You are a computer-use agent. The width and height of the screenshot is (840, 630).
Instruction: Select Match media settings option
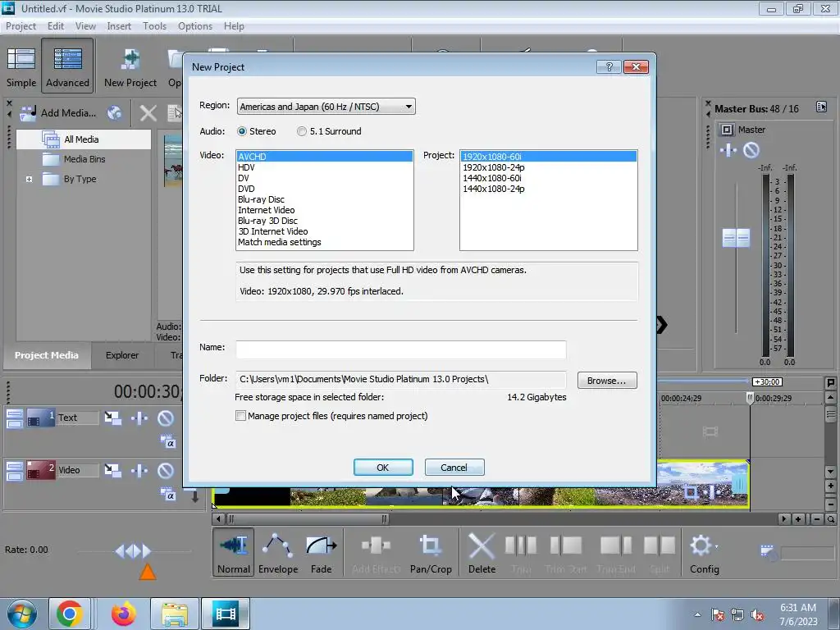point(325,242)
